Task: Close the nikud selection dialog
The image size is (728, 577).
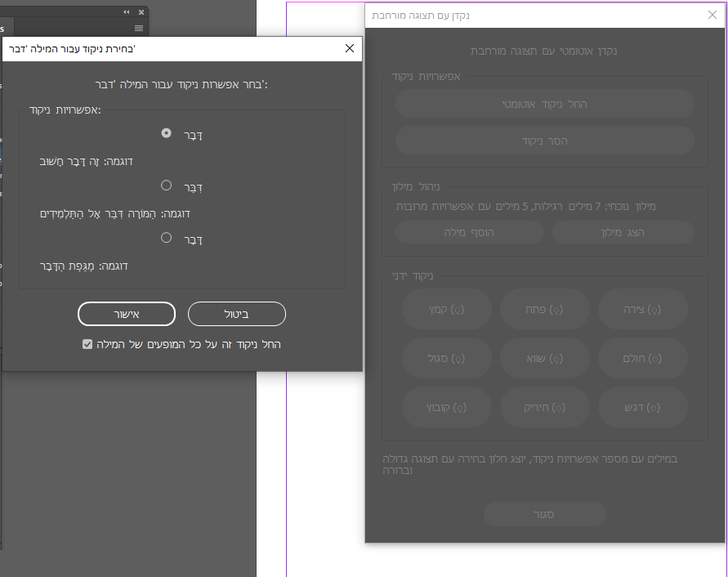Action: pyautogui.click(x=350, y=48)
